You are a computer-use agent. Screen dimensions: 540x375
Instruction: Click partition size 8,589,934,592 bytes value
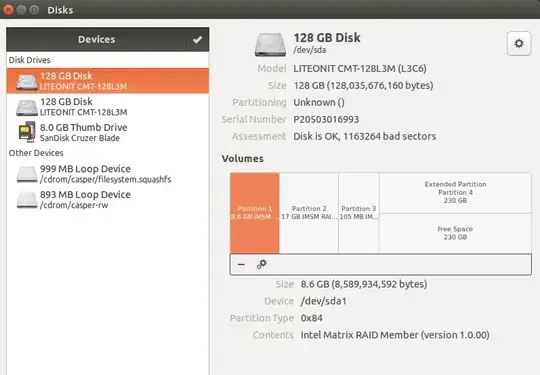coord(364,284)
